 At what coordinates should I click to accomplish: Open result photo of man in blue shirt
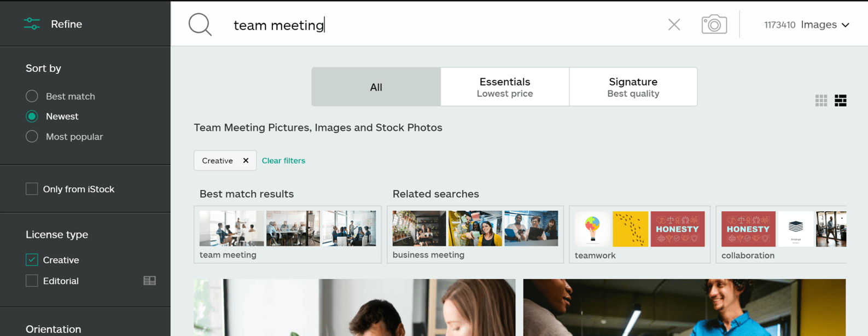click(x=684, y=308)
